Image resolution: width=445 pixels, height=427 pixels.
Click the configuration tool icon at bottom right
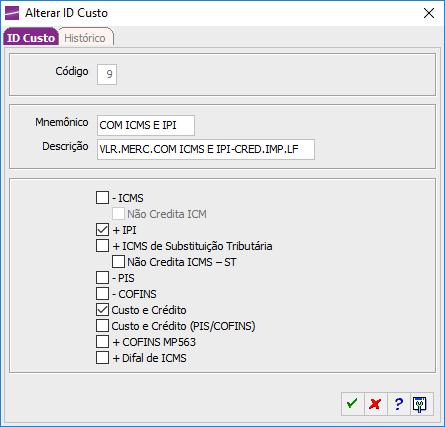point(421,404)
